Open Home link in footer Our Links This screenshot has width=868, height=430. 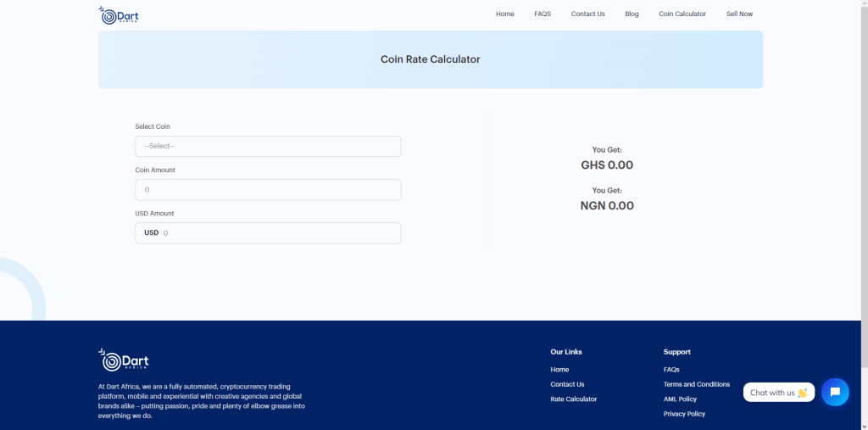tap(559, 370)
